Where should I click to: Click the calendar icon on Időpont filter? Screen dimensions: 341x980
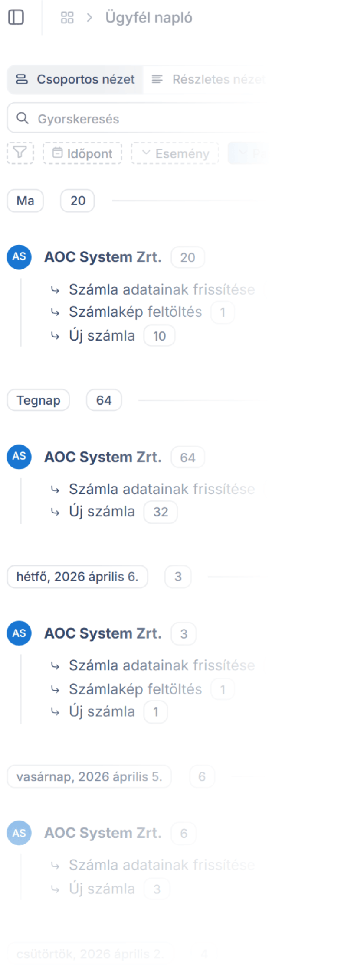point(59,153)
